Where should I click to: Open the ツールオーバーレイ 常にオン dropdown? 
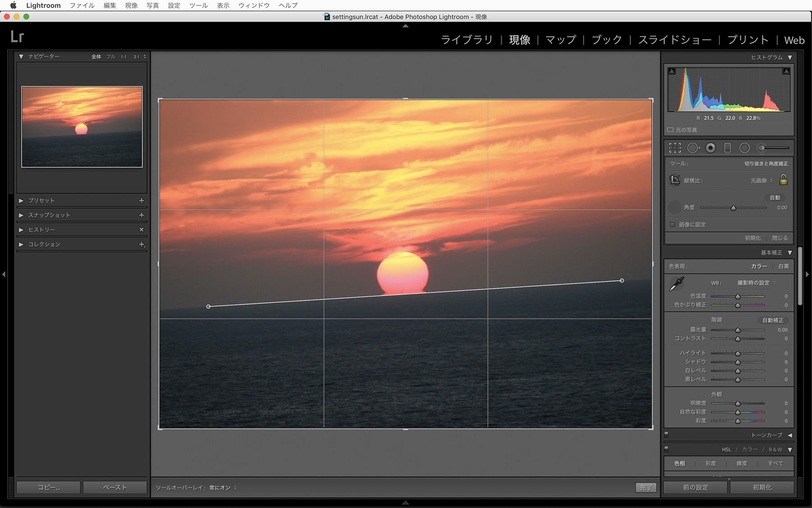tap(223, 488)
